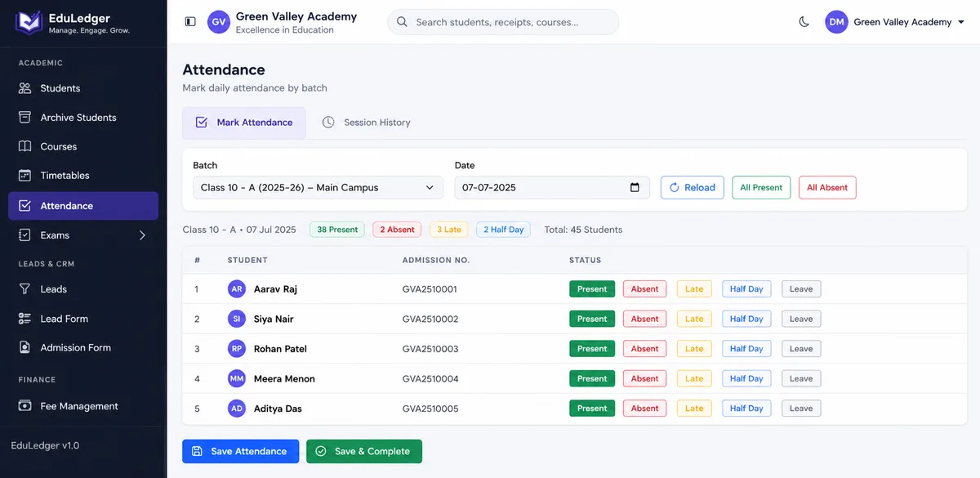Click the GV academy avatar
Image resolution: width=980 pixels, height=478 pixels.
click(219, 22)
